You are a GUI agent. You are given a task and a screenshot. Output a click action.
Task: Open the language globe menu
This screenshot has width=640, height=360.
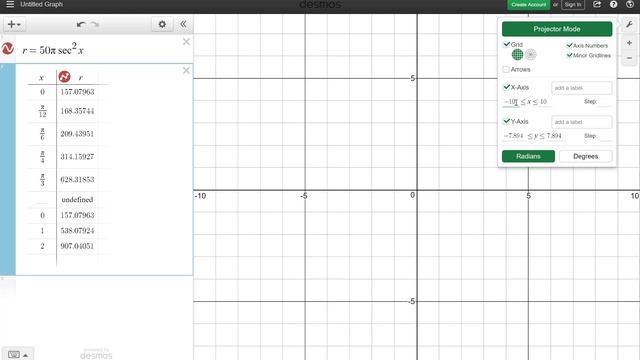click(630, 4)
